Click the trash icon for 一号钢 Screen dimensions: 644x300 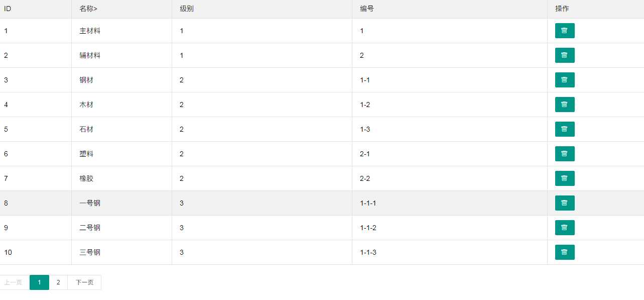(x=565, y=203)
